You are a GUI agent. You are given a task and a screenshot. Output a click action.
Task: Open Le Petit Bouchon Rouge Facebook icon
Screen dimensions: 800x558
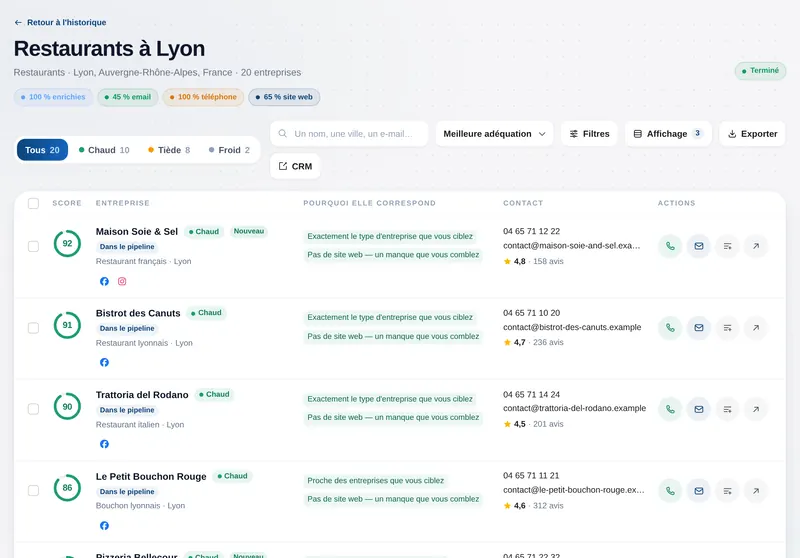click(x=104, y=526)
